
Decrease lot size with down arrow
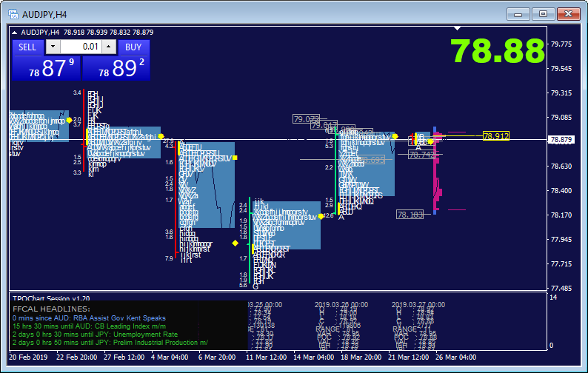pos(53,47)
